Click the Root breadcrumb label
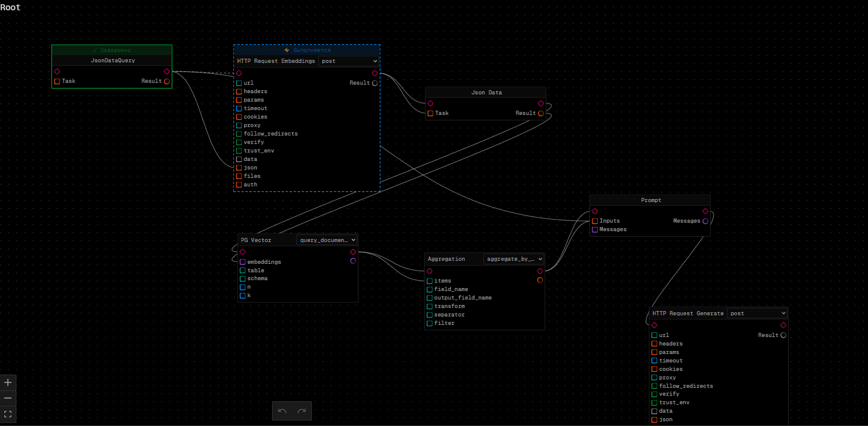 [10, 7]
